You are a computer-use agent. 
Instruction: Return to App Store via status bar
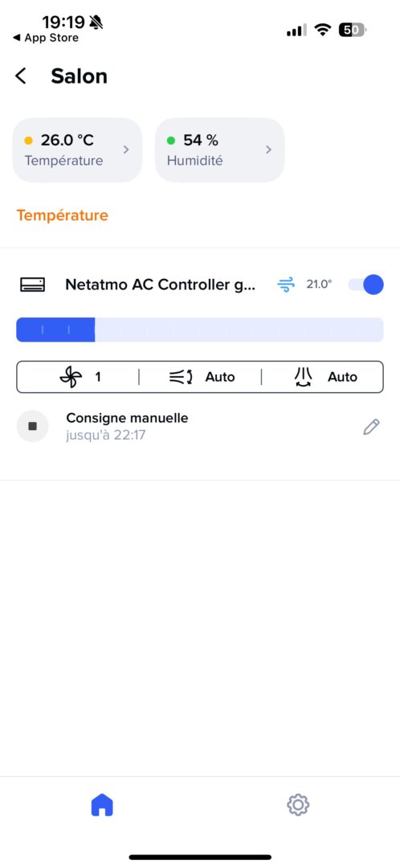point(45,39)
